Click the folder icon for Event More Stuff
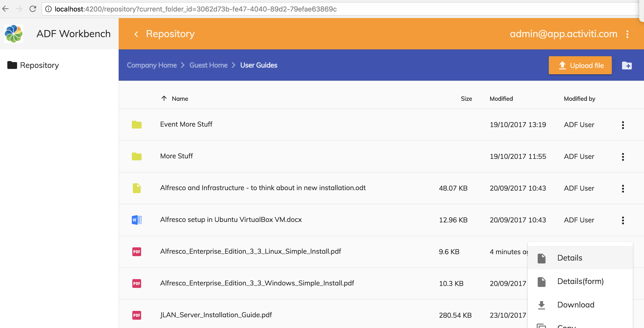Screen dimensions: 644x328 (x=136, y=124)
